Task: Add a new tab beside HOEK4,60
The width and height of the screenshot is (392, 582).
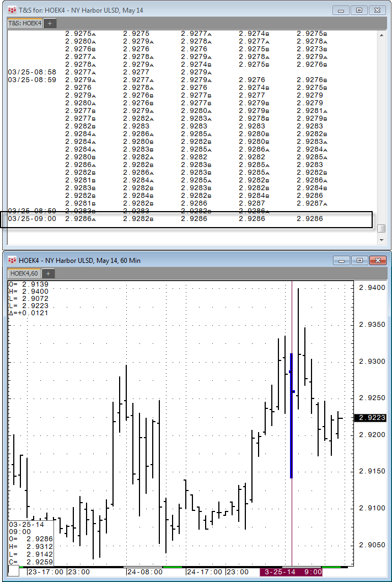Action: [x=48, y=273]
